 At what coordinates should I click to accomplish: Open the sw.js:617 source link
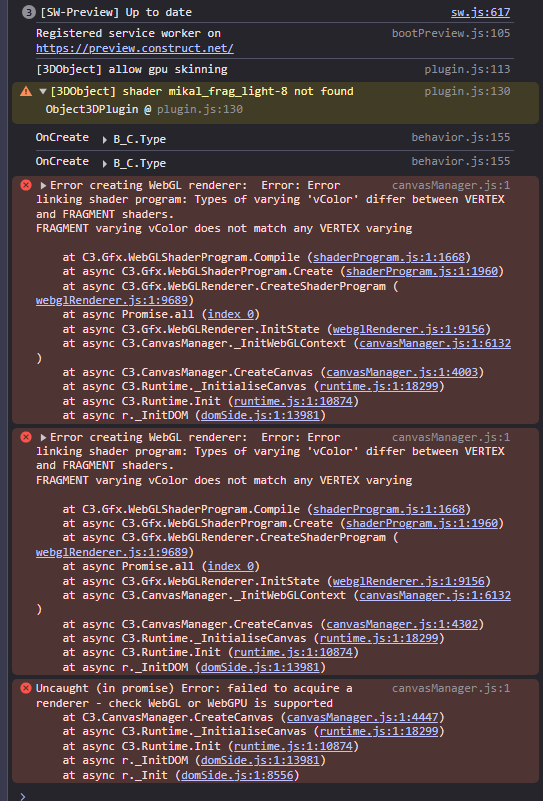coord(480,12)
